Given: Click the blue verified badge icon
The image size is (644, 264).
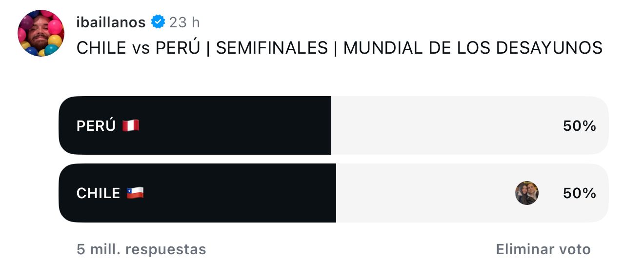Looking at the screenshot, I should point(158,22).
